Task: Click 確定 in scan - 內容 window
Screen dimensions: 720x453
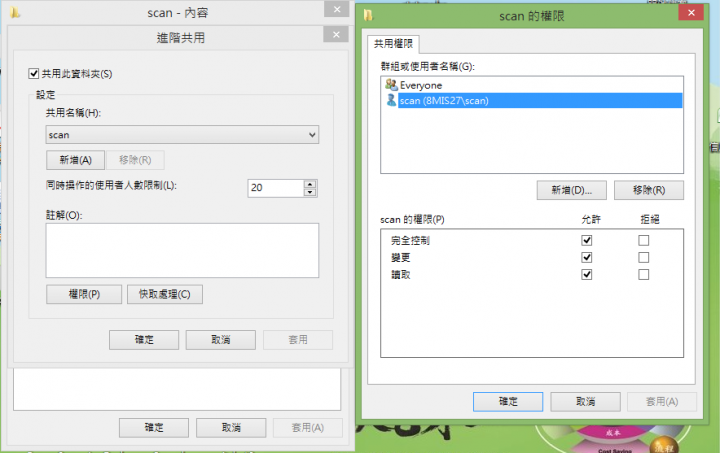Action: pos(154,428)
